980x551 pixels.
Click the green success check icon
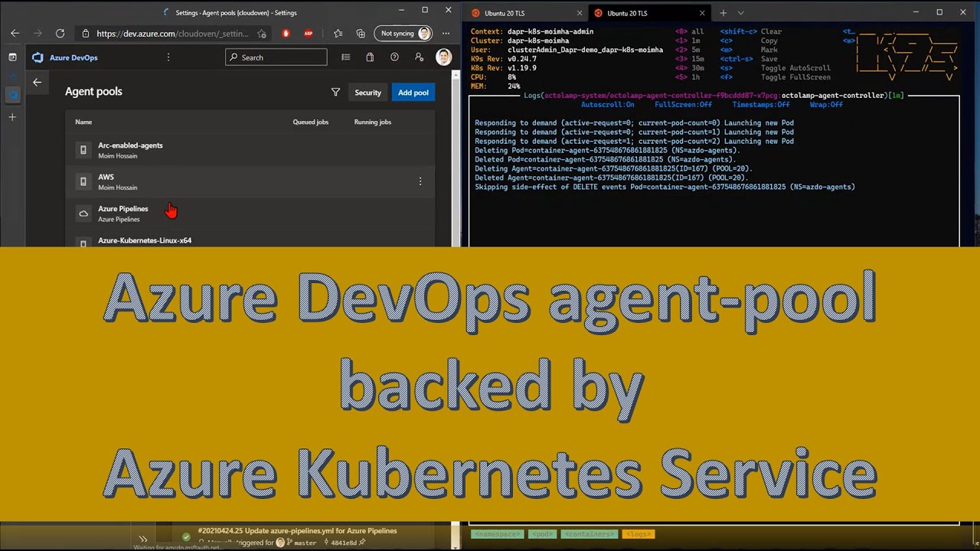click(186, 536)
